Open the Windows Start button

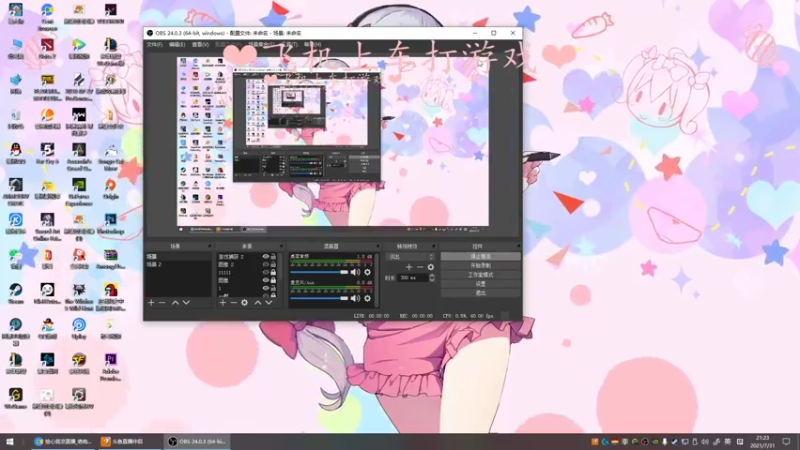click(x=10, y=441)
